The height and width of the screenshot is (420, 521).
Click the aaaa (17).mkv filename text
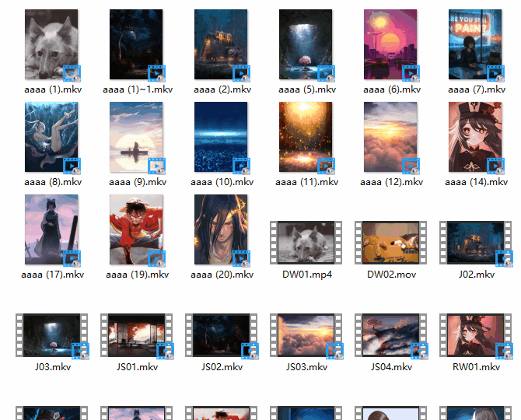pos(52,275)
